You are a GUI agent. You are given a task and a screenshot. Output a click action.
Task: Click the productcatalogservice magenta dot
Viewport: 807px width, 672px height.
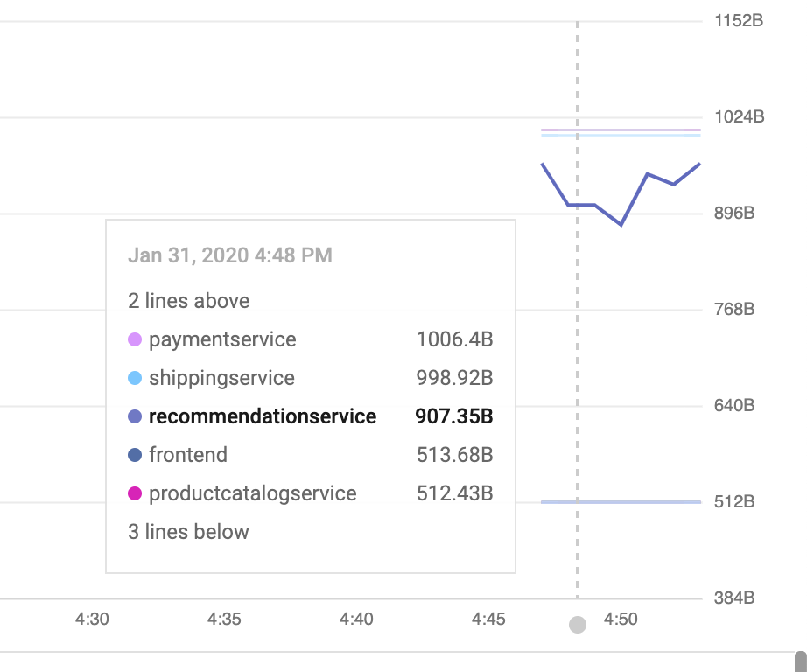click(x=135, y=493)
